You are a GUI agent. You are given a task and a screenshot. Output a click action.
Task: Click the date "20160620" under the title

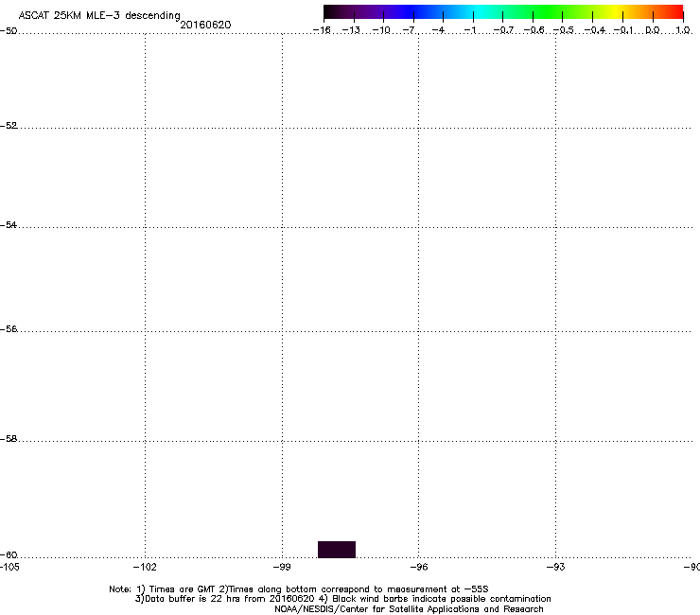coord(205,25)
